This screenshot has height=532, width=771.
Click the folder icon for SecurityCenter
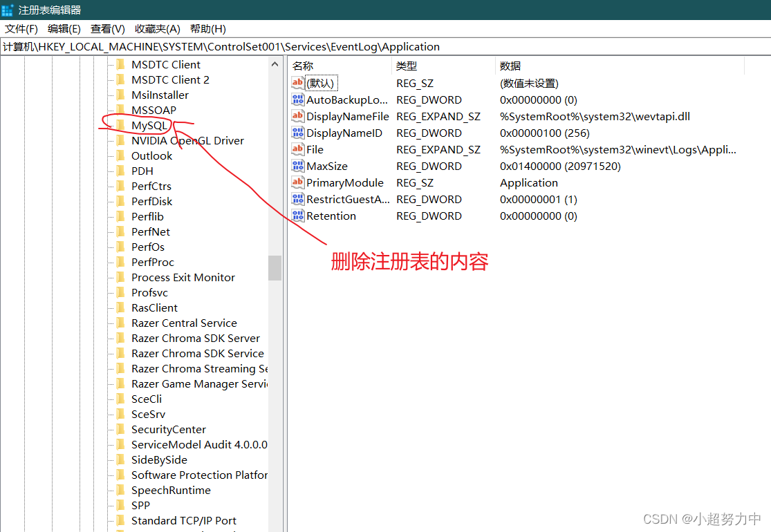(121, 429)
